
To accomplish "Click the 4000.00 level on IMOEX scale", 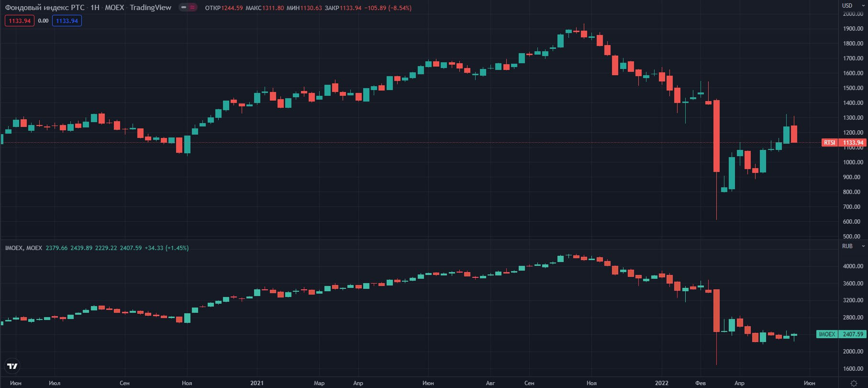I will (853, 266).
